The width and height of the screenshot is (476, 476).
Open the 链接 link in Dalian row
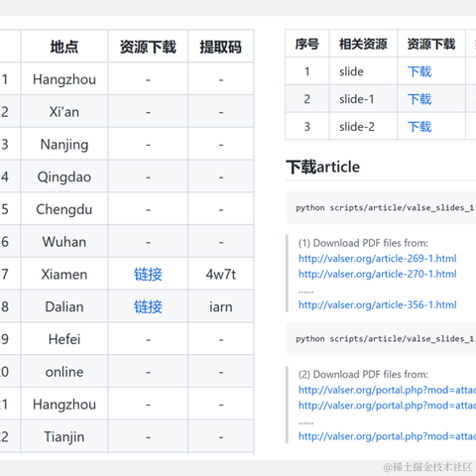click(148, 306)
